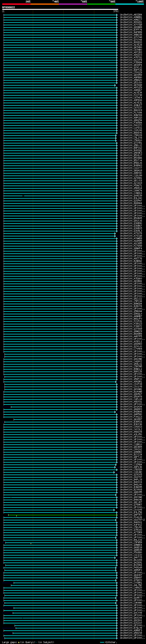Select the UniRef100_A9PB80 label

(131, 77)
